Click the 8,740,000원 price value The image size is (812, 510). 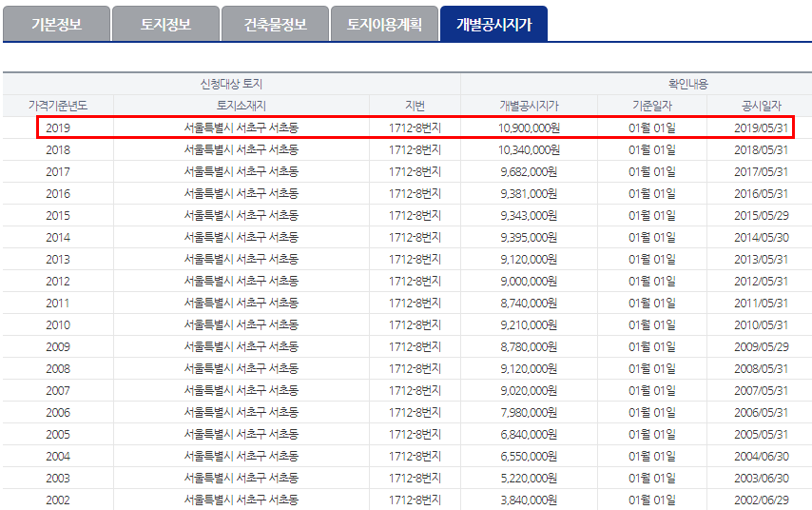click(529, 303)
